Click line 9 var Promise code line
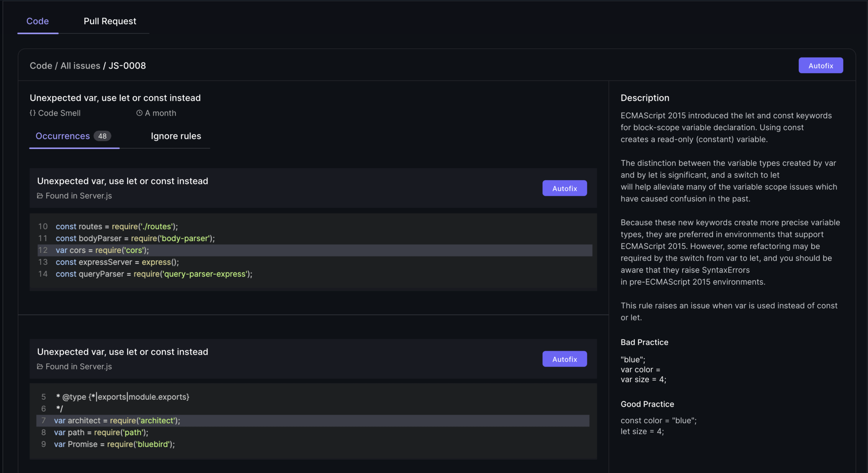Screen dimensions: 868x473 point(114,444)
